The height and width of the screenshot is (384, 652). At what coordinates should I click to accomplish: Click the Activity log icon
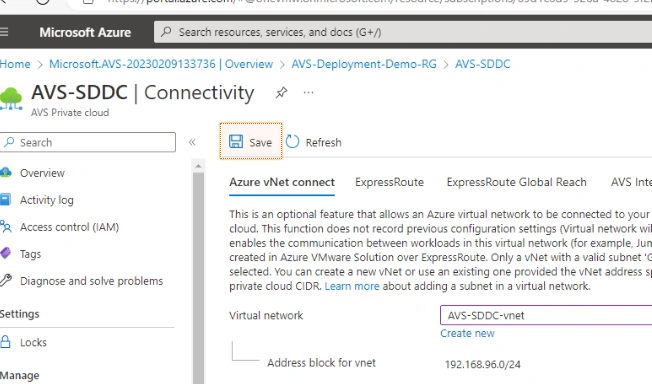5,200
